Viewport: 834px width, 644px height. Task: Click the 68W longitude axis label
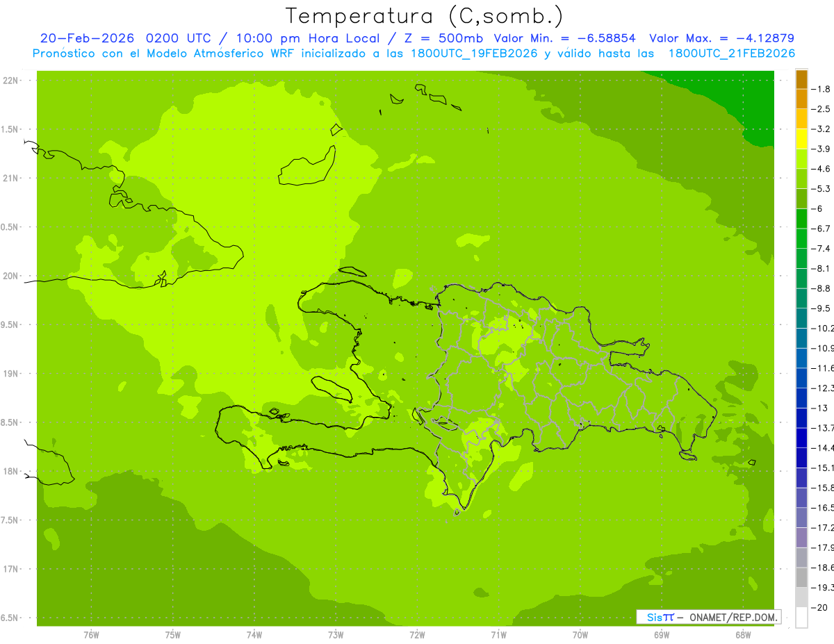tap(743, 635)
